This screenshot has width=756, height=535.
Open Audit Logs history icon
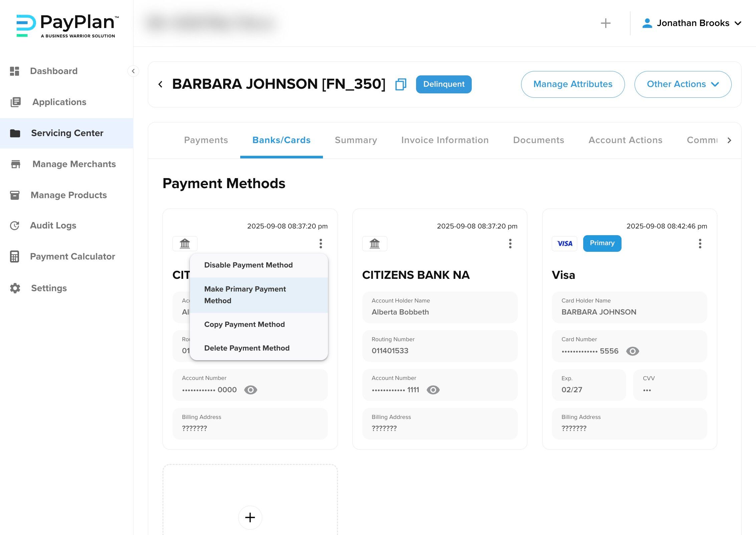15,226
